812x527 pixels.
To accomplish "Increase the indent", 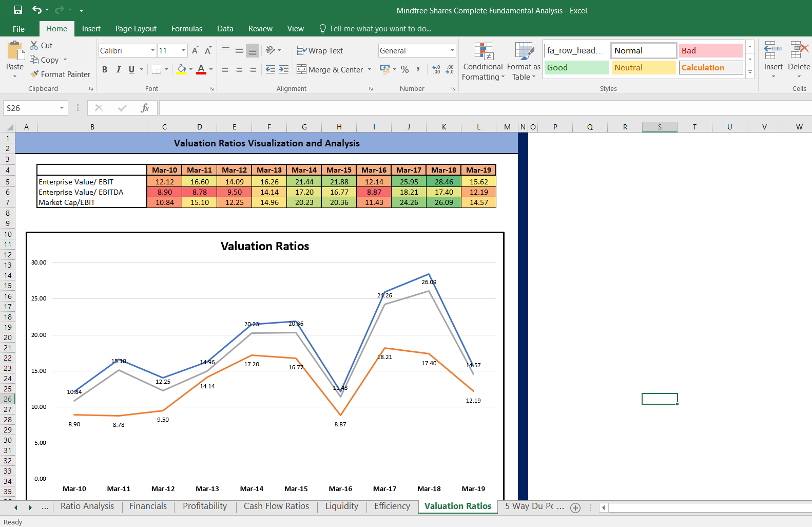I will pyautogui.click(x=284, y=69).
